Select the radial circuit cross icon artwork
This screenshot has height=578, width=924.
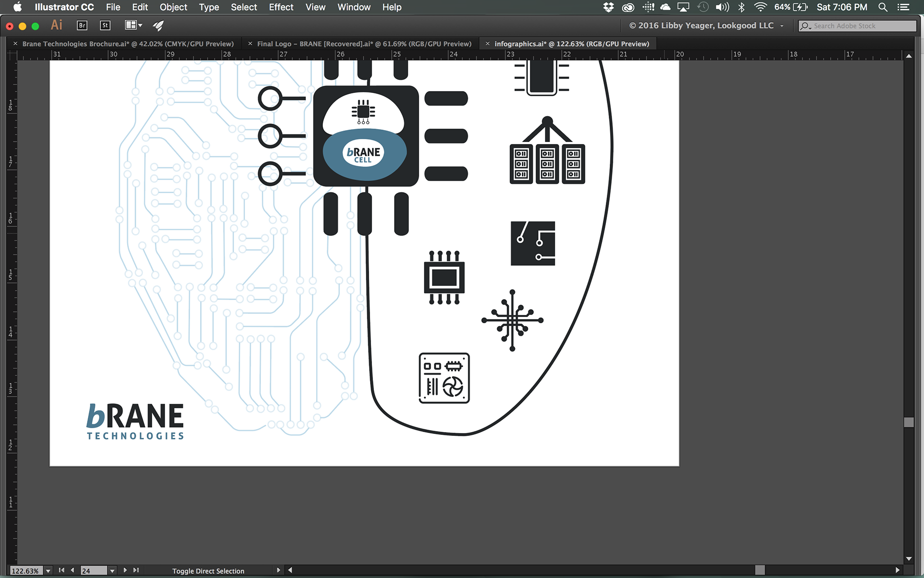[x=513, y=320]
